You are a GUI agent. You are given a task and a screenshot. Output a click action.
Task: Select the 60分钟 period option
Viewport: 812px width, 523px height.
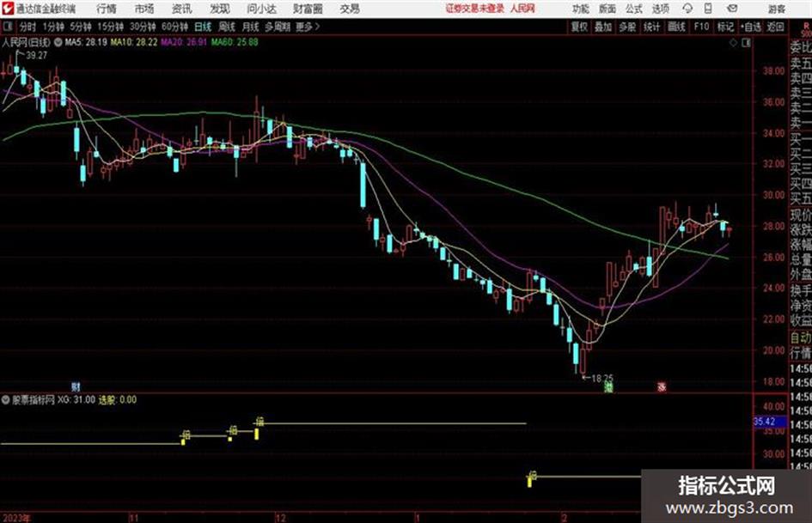(174, 27)
